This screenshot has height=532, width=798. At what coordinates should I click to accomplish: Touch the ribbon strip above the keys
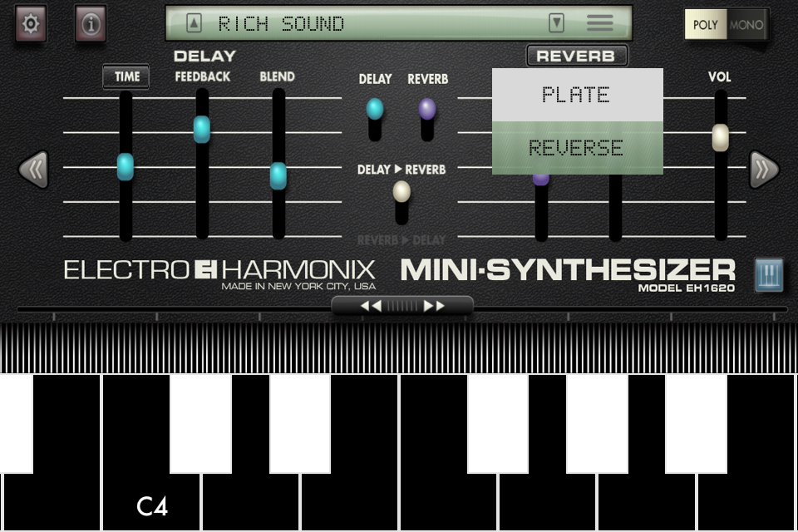point(399,347)
